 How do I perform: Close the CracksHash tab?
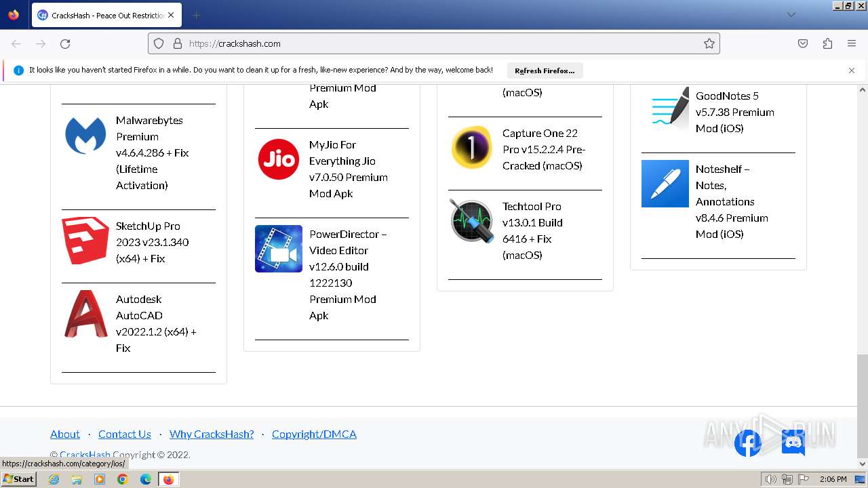point(170,15)
